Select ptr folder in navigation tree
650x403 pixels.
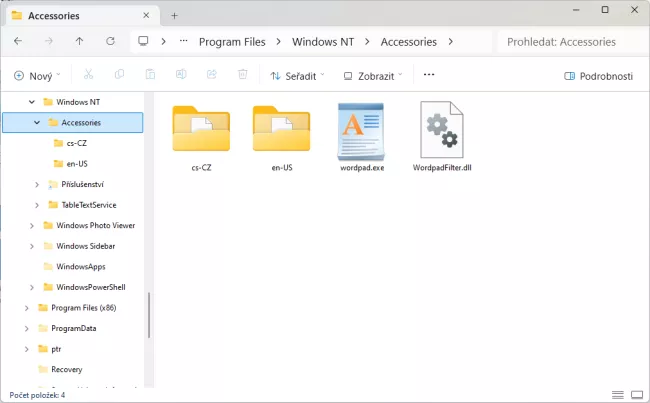click(x=56, y=349)
